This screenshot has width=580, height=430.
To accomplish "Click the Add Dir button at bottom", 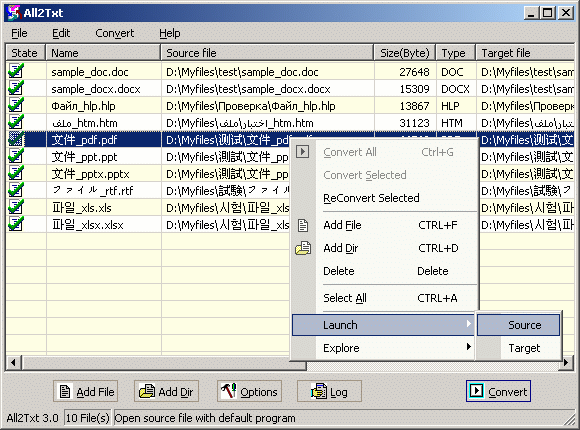I will click(166, 391).
